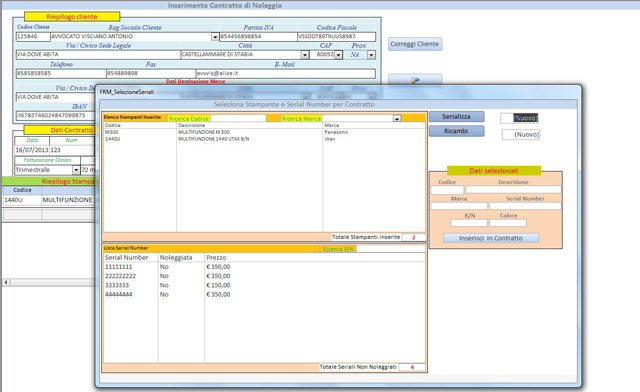Select MULTIFUNZIONE M 300 description
The height and width of the screenshot is (392, 640).
[204, 132]
